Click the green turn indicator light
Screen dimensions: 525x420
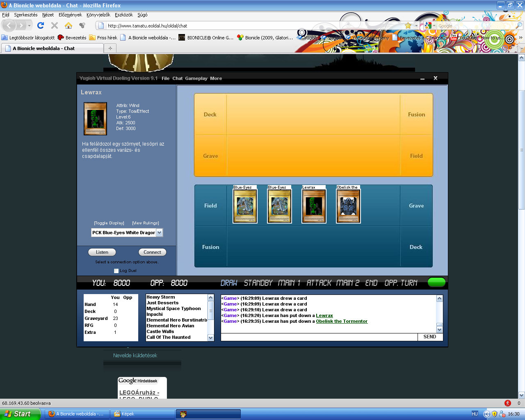[x=436, y=282]
